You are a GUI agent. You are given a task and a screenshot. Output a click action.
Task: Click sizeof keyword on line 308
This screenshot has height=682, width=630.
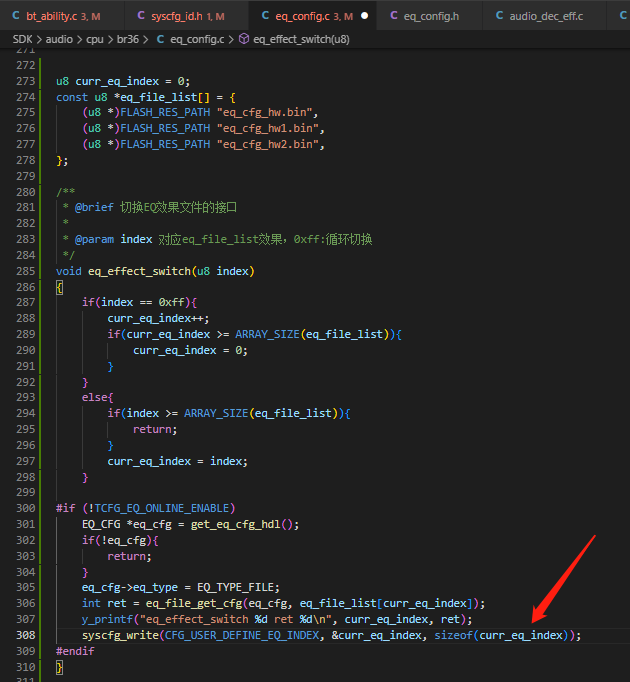click(x=453, y=635)
